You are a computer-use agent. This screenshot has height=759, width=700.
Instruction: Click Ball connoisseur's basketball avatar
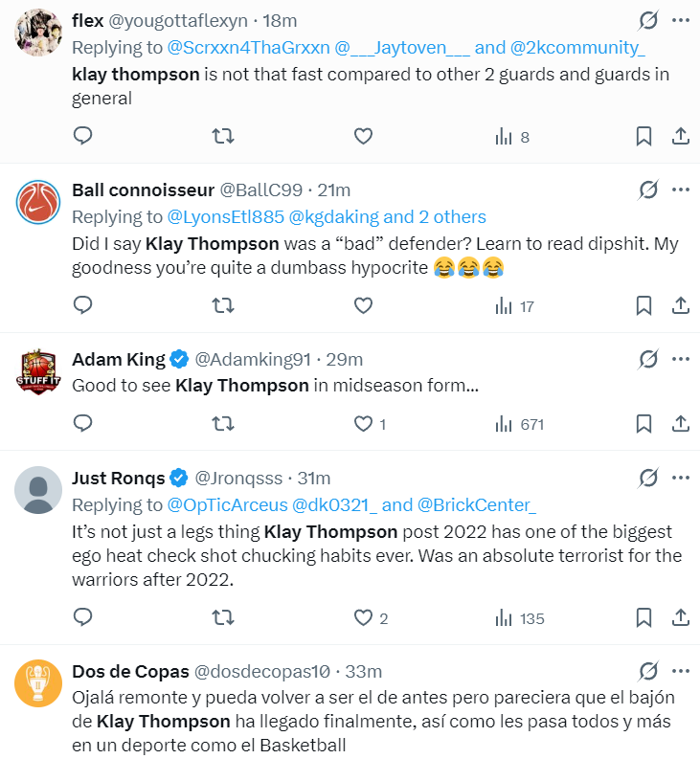38,202
